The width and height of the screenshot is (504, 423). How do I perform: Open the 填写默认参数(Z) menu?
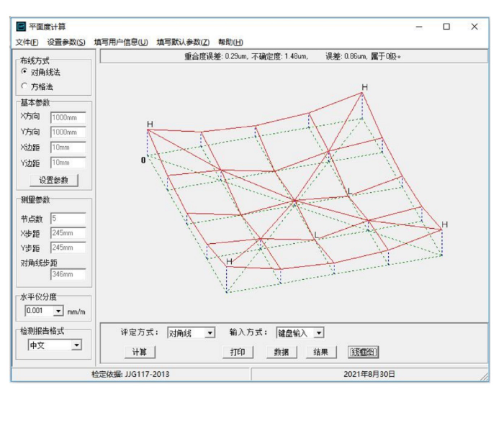coord(183,42)
